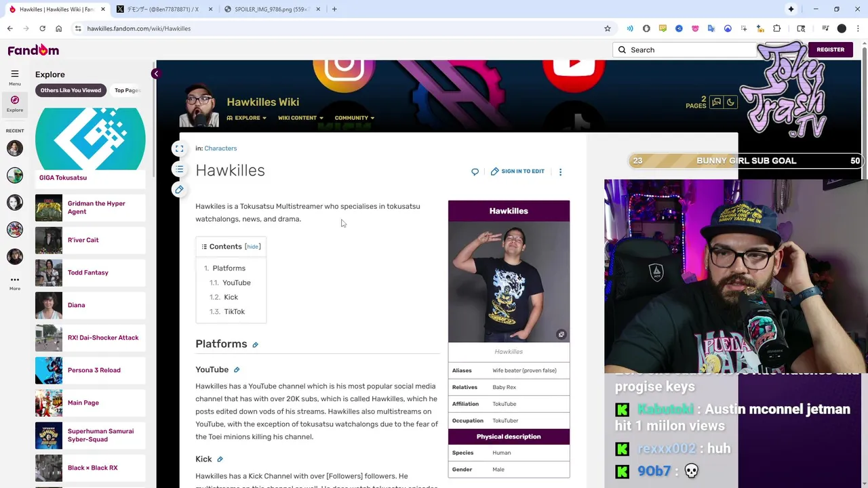868x488 pixels.
Task: Select the Others Like You Viewed tab
Action: click(x=71, y=90)
